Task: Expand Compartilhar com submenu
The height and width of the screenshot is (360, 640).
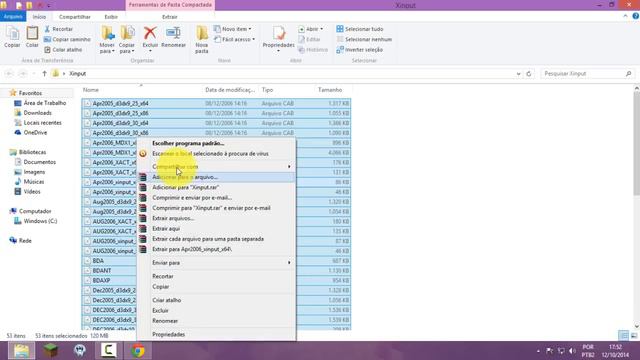Action: (216, 167)
